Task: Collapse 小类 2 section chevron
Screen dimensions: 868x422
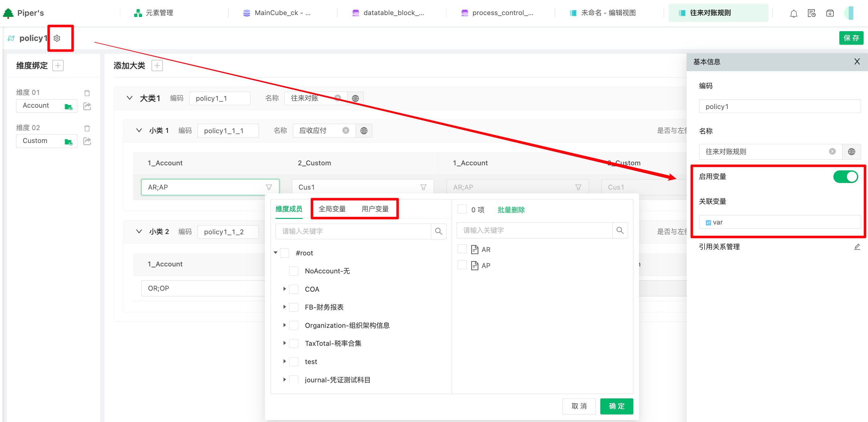Action: click(139, 231)
